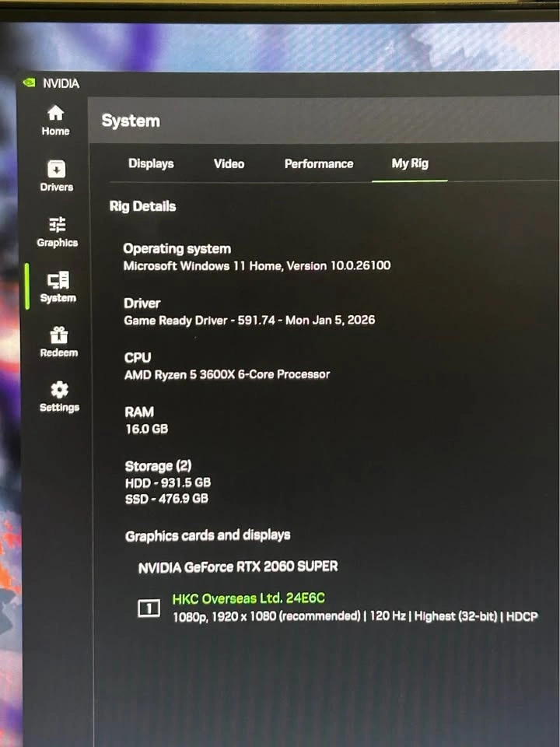Click the NVIDIA GeForce RTX 2060 SUPER entry

click(238, 567)
